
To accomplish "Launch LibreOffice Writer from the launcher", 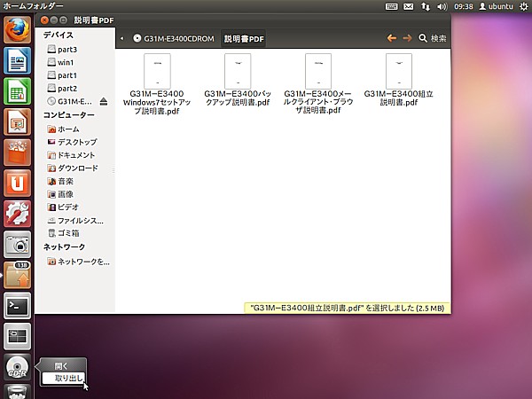I will pos(17,60).
